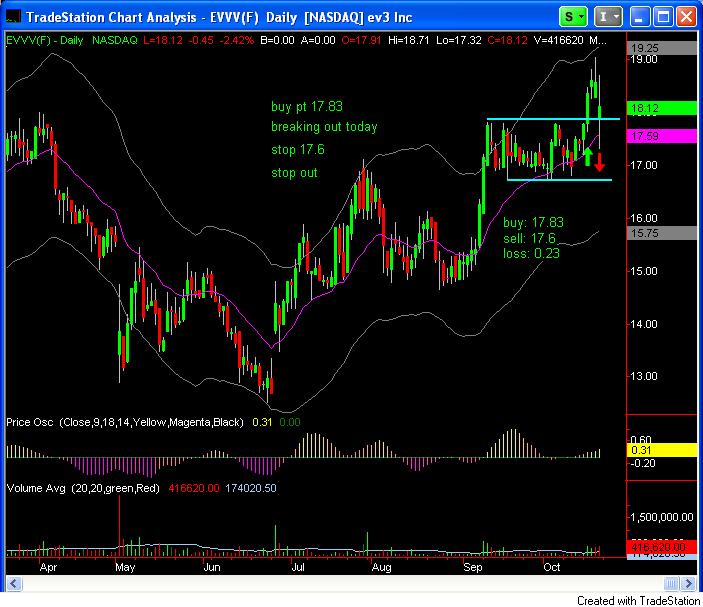Click the V=416620 volume readout
703x607 pixels.
tap(559, 40)
